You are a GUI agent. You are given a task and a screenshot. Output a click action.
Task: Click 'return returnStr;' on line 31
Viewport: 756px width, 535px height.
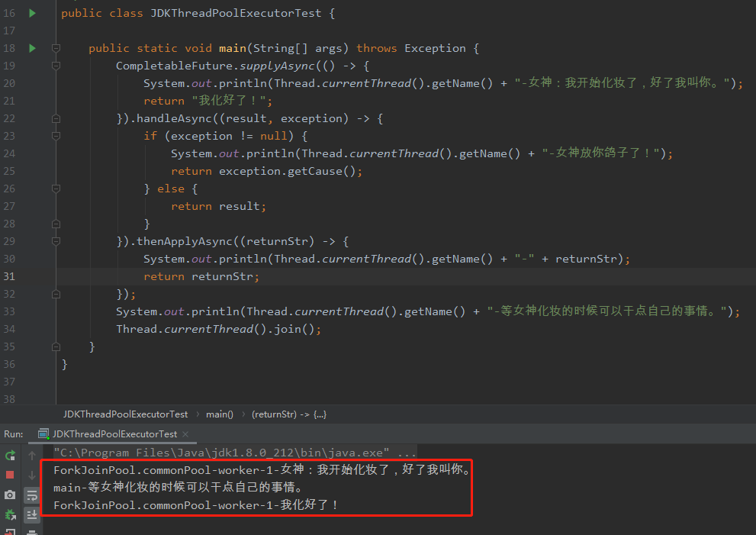tap(201, 276)
